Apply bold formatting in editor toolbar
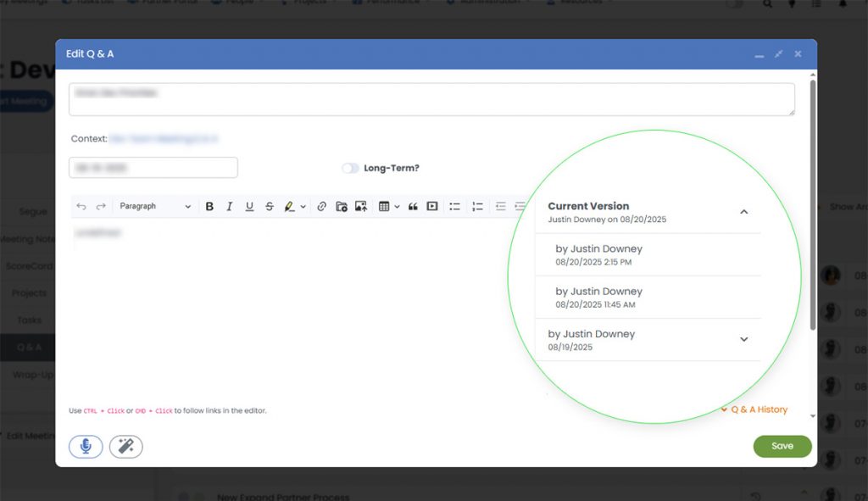 coord(209,206)
